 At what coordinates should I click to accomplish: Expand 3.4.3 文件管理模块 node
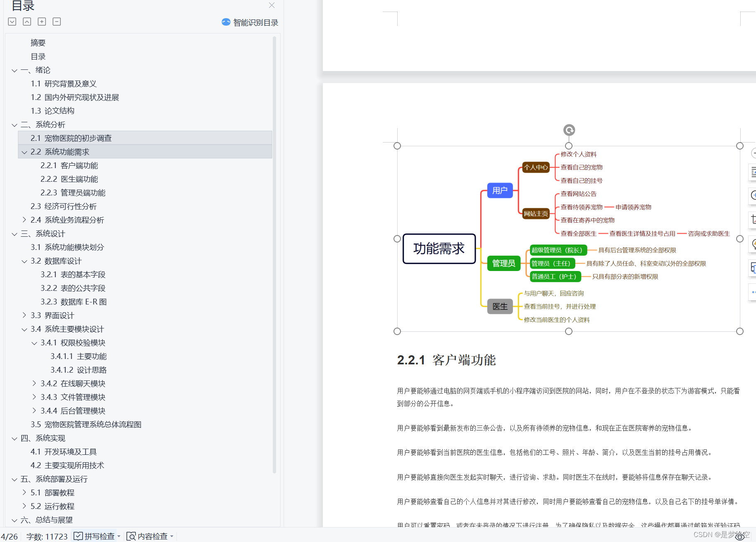34,397
